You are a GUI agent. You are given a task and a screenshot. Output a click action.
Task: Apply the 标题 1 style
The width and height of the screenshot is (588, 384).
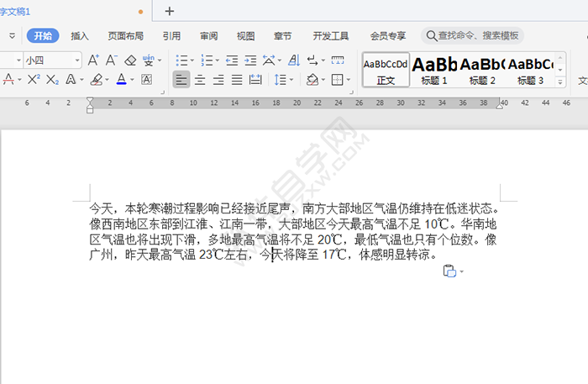click(x=434, y=70)
